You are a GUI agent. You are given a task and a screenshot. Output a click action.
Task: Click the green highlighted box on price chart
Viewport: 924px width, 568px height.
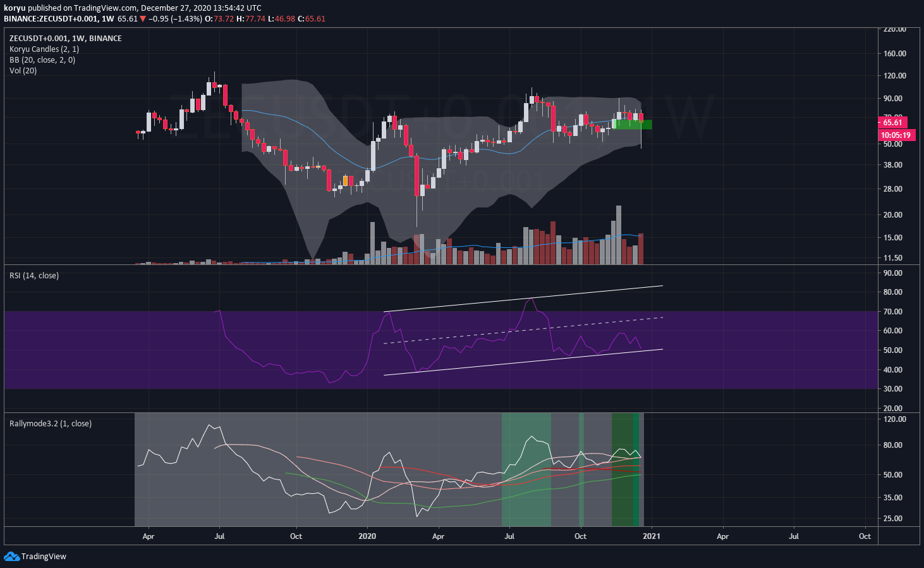point(633,124)
